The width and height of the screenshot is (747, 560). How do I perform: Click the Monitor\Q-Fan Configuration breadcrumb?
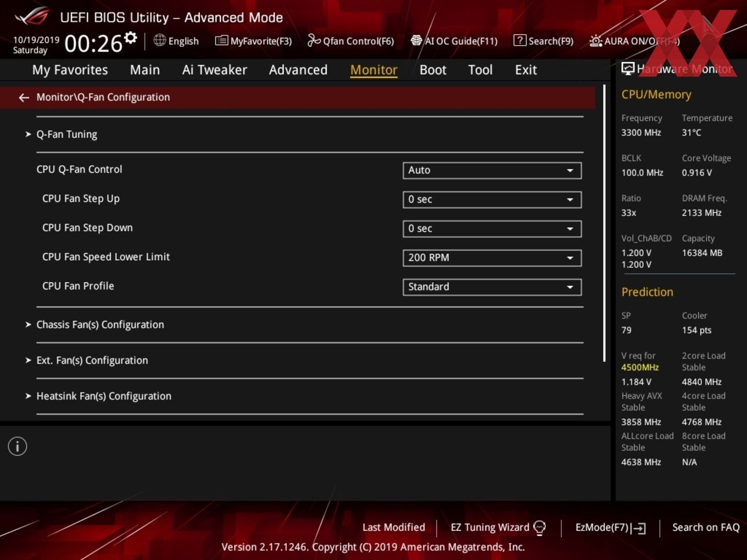(x=103, y=97)
